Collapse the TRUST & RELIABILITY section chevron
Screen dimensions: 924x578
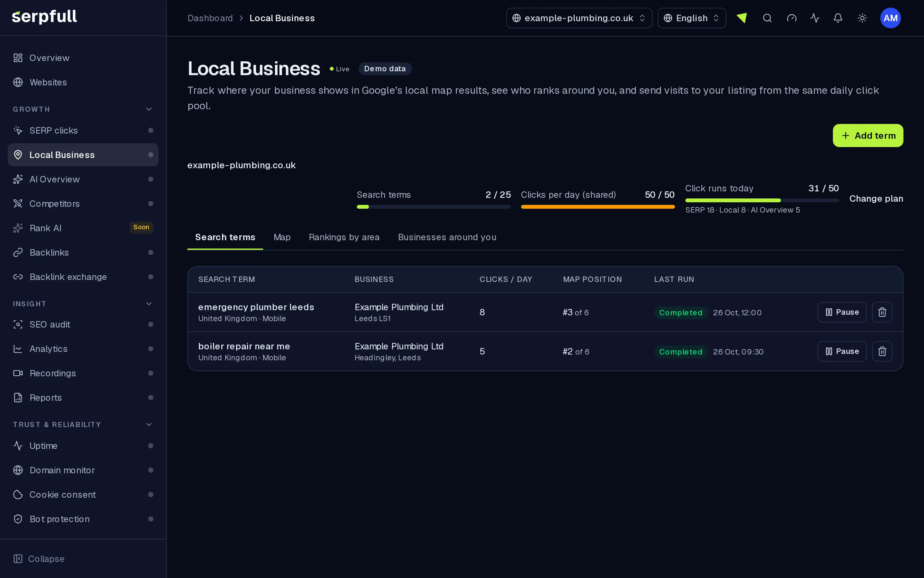click(149, 425)
